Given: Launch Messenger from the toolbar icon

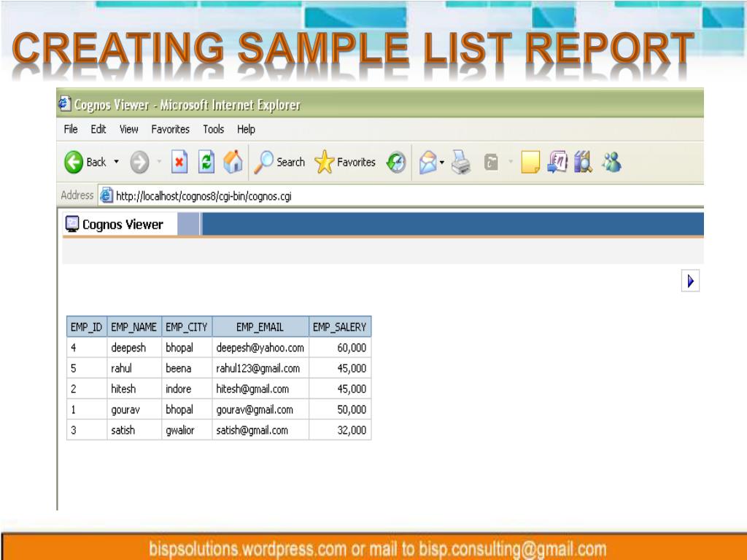Looking at the screenshot, I should [x=612, y=162].
